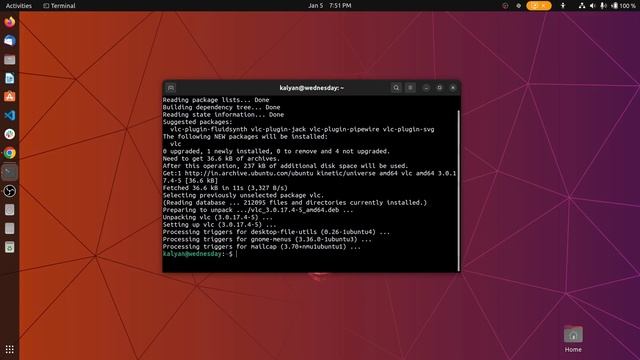Viewport: 640px width, 360px height.
Task: Click the kalyan@wednesday terminal title
Action: 312,88
